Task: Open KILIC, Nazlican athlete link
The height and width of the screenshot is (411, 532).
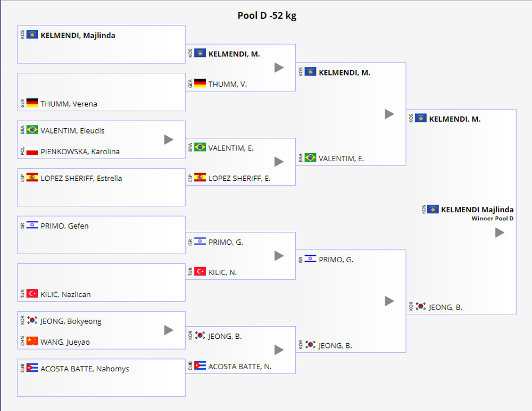Action: coord(66,294)
